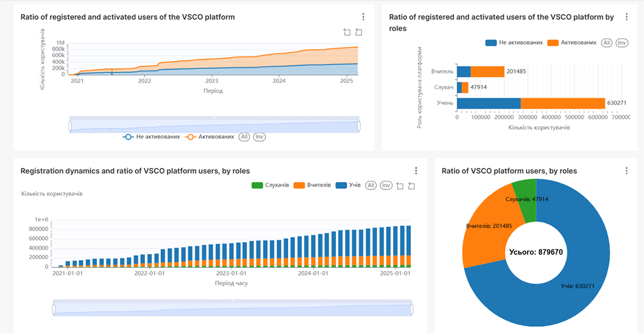Image resolution: width=644 pixels, height=334 pixels.
Task: Click the 'Registration dynamics and ratio' chart title
Action: [x=135, y=171]
